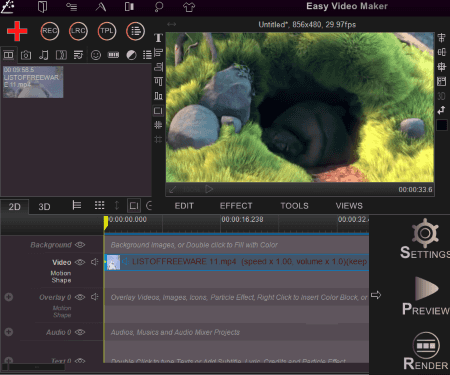Open the REC recording button
The image size is (450, 375).
click(50, 31)
